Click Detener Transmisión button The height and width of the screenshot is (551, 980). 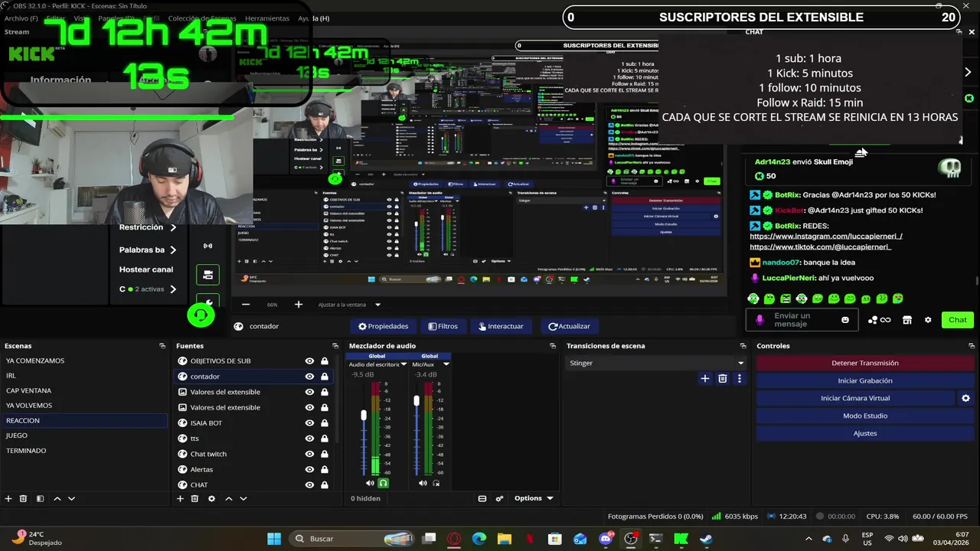click(865, 363)
